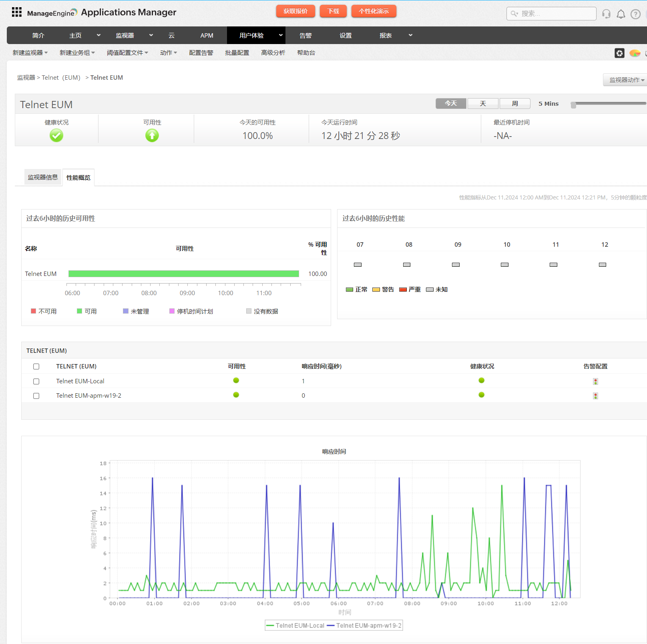Open the 配置告警 link
The width and height of the screenshot is (647, 644).
tap(201, 53)
